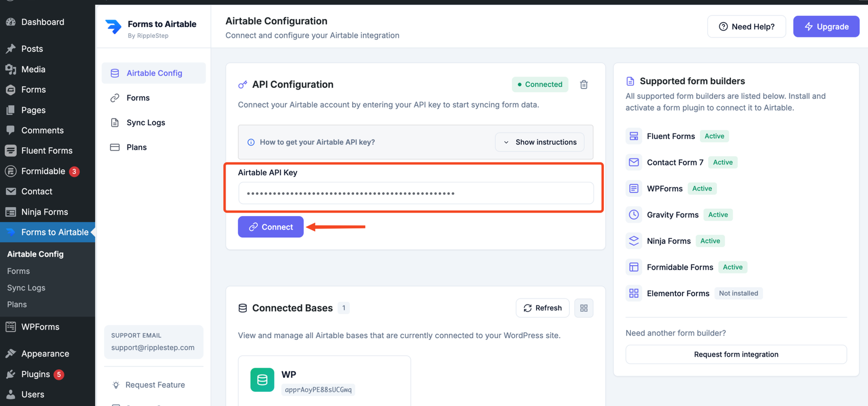Click the WP base card title
The width and height of the screenshot is (868, 406).
tap(289, 375)
